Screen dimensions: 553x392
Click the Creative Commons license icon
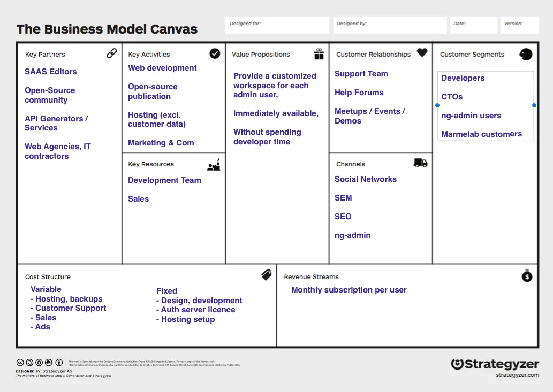(x=20, y=363)
